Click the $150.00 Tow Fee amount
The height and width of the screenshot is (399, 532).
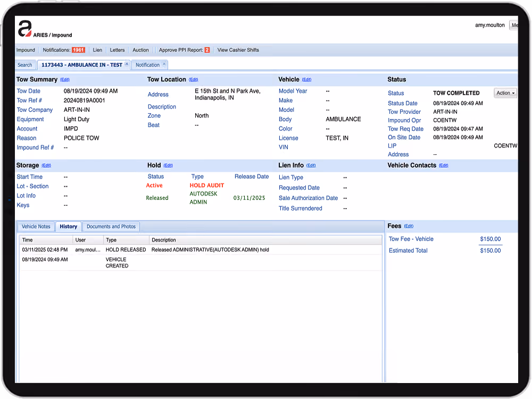coord(491,239)
